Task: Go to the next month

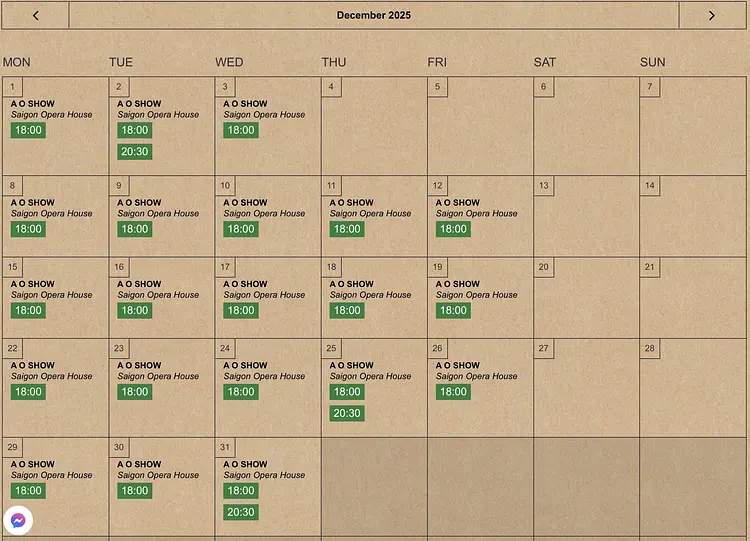Action: coord(712,15)
